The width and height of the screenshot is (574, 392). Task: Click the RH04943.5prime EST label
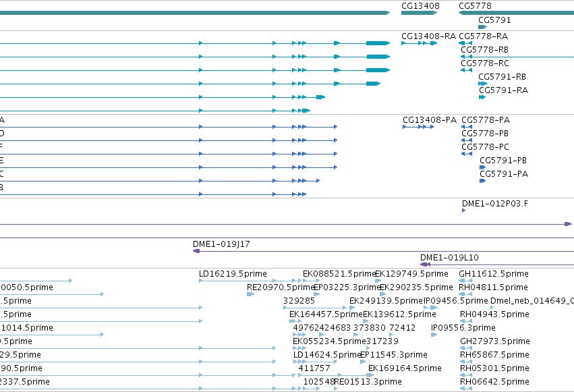tap(494, 314)
